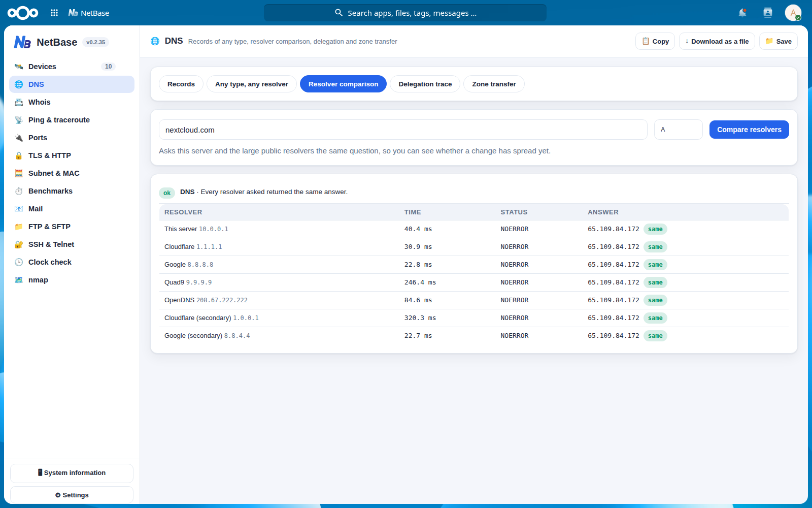Open the contacts icon in top bar
Screen dimensions: 812x508
pos(768,13)
